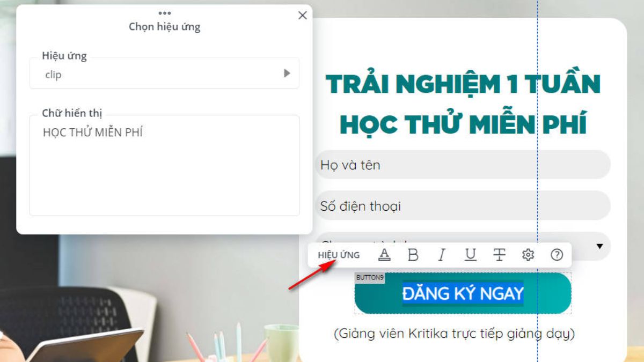This screenshot has width=644, height=362.
Task: Click the three-dot drag handle above Chọn hiệu ứng
Action: (164, 13)
